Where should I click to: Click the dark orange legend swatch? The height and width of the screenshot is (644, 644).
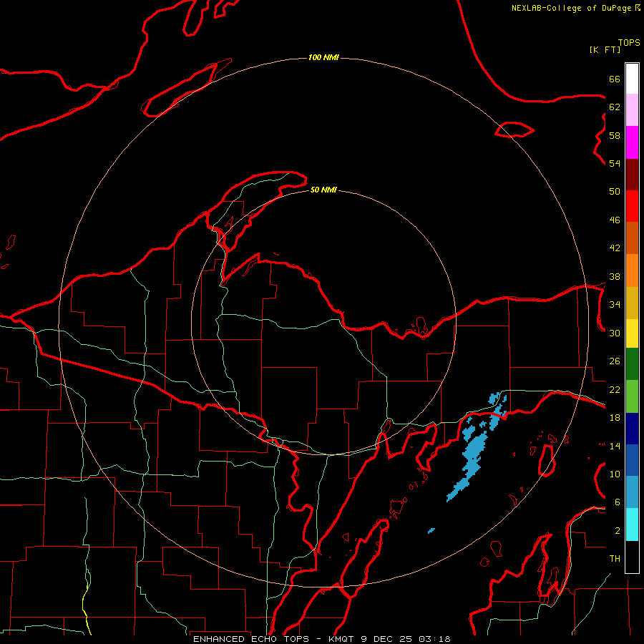click(632, 238)
